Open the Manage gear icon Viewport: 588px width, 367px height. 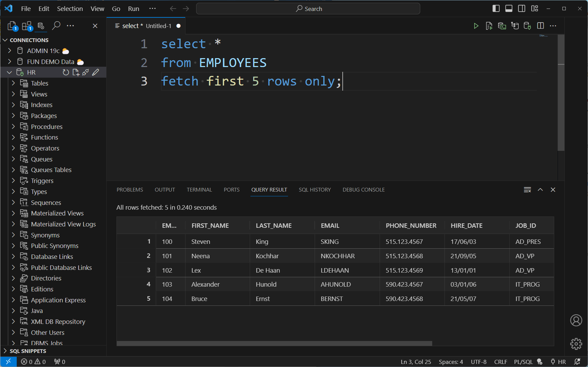[576, 344]
